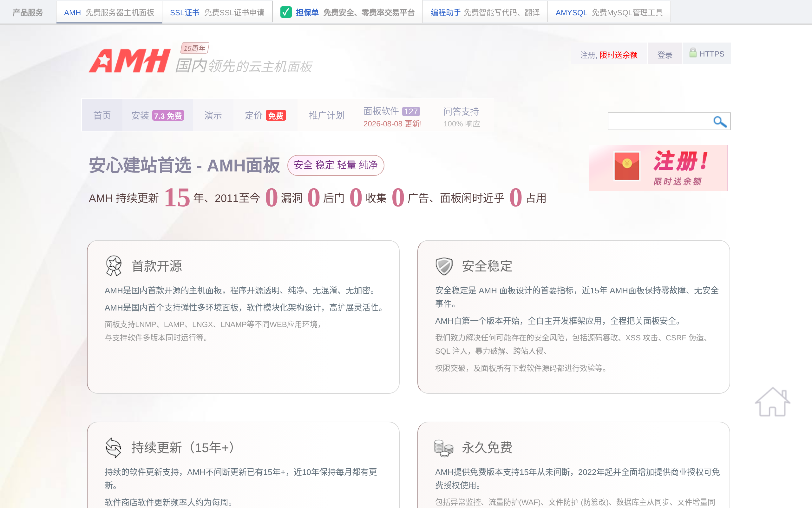
Task: Click the green HTTPS lock icon
Action: point(692,53)
